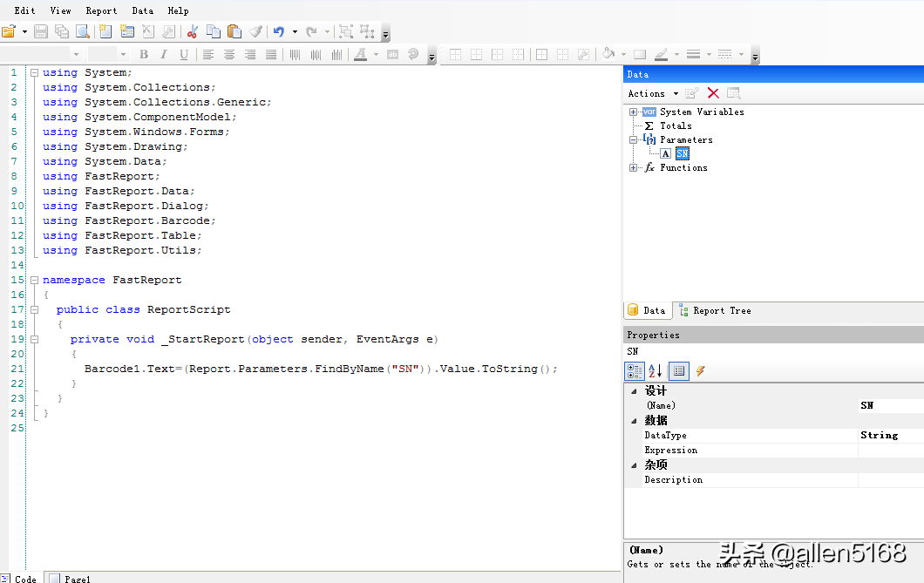Click the view data icon in Data panel
The image size is (924, 583).
(x=734, y=93)
